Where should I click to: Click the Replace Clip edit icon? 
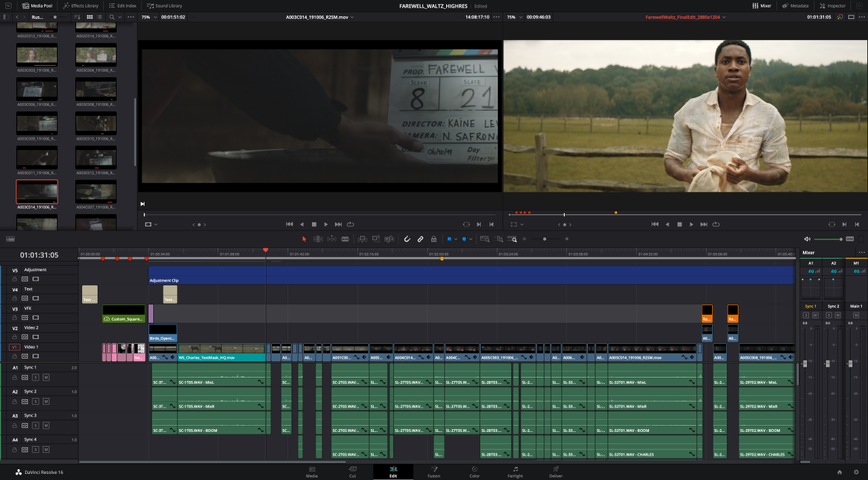(389, 239)
